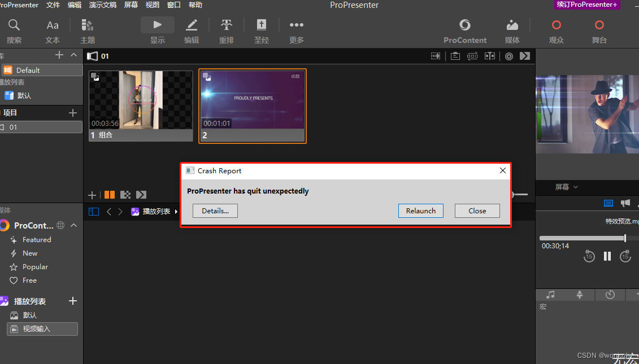Click the announcements megaphone icon

pyautogui.click(x=625, y=203)
